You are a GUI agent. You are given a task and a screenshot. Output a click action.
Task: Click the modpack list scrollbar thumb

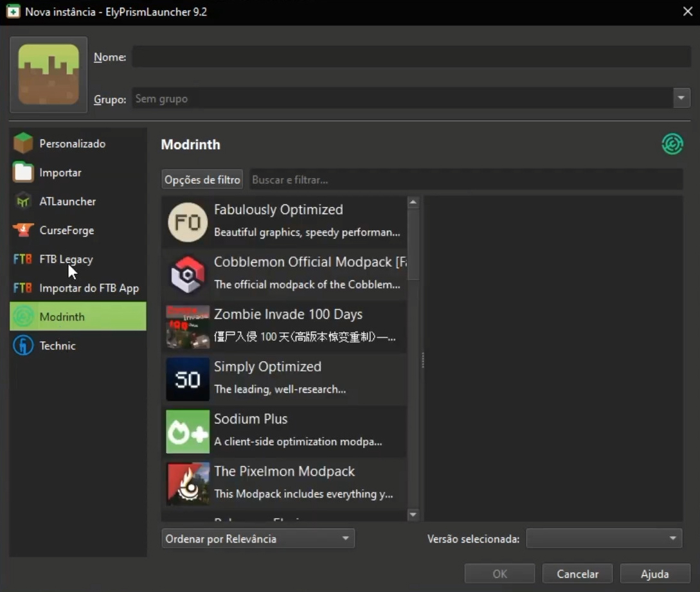coord(413,244)
